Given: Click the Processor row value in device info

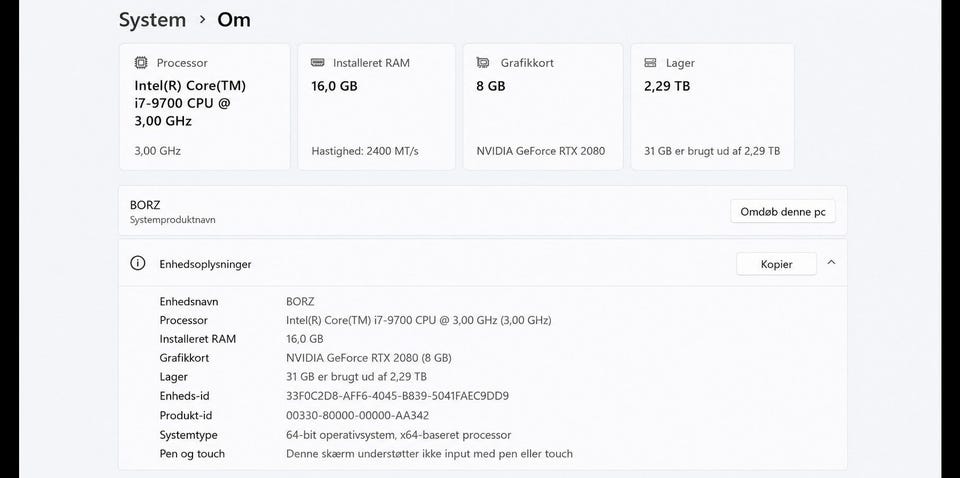Looking at the screenshot, I should coord(419,320).
